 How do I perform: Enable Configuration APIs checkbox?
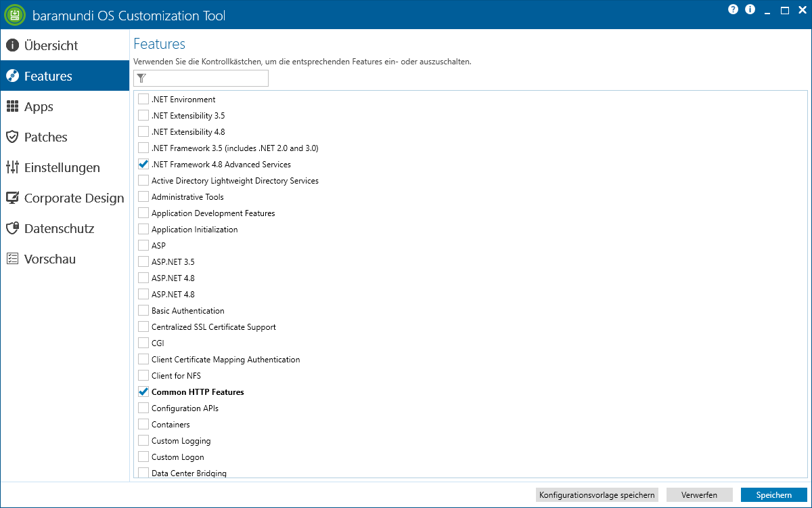point(143,408)
